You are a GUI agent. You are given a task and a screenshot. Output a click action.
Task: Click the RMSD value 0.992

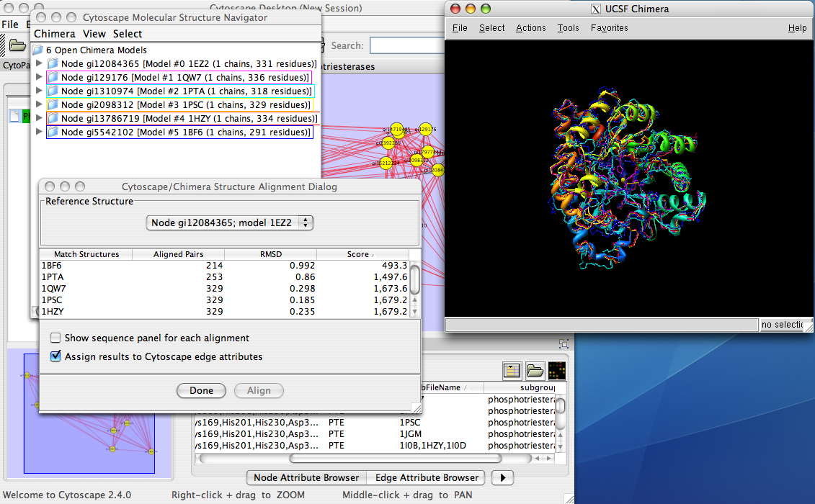click(303, 266)
